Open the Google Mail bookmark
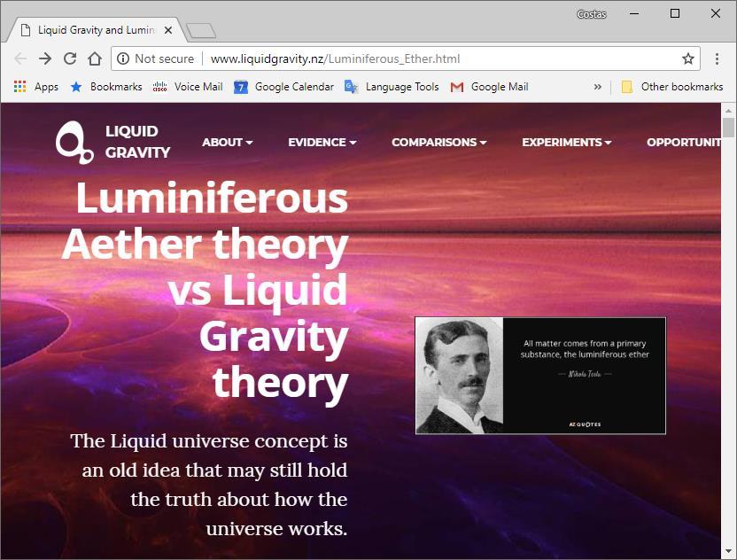Image resolution: width=737 pixels, height=560 pixels. 489,87
